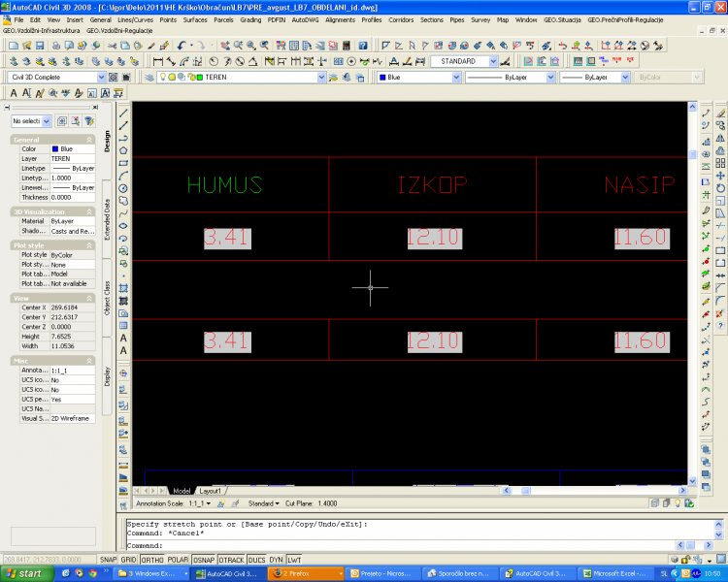Toggle SNAP mode in status bar
This screenshot has width=728, height=582.
pyautogui.click(x=108, y=560)
